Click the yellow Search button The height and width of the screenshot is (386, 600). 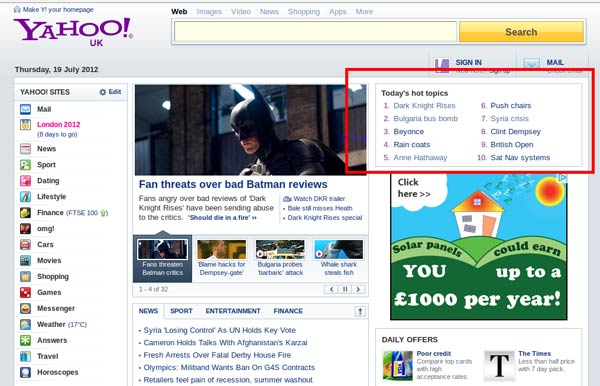[x=521, y=32]
